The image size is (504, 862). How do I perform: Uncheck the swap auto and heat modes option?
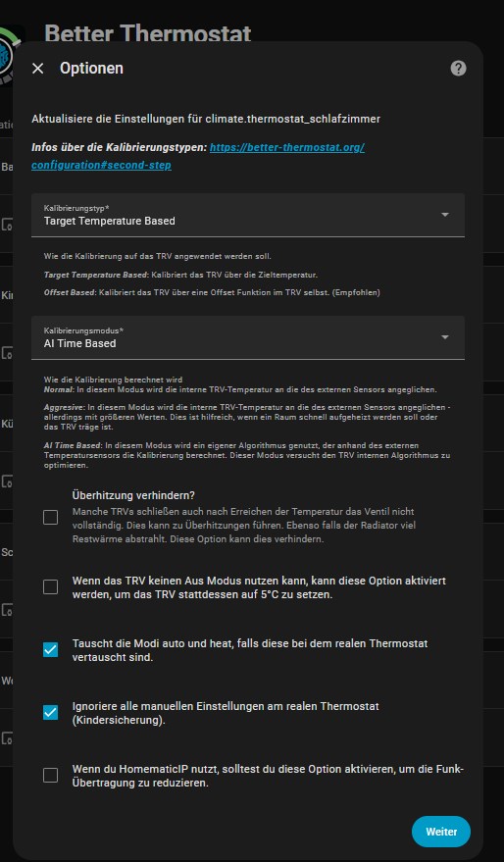click(51, 650)
